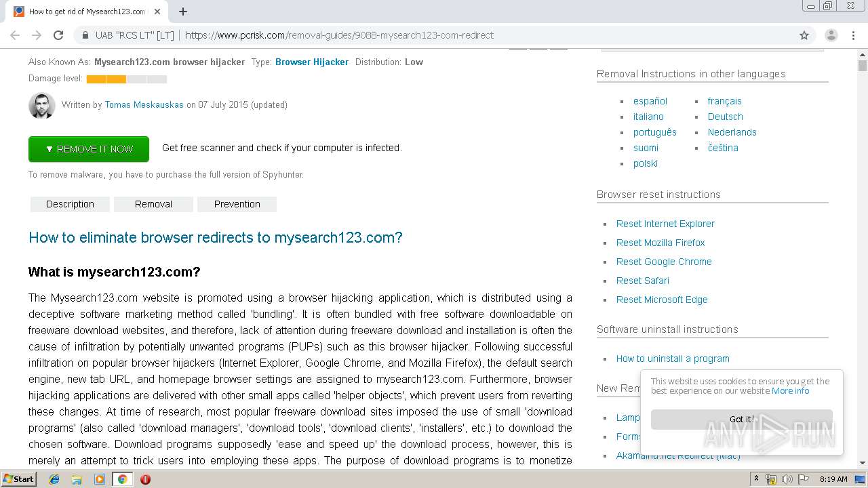This screenshot has height=488, width=868.
Task: Open Reset Microsoft Edge instructions
Action: (x=662, y=300)
